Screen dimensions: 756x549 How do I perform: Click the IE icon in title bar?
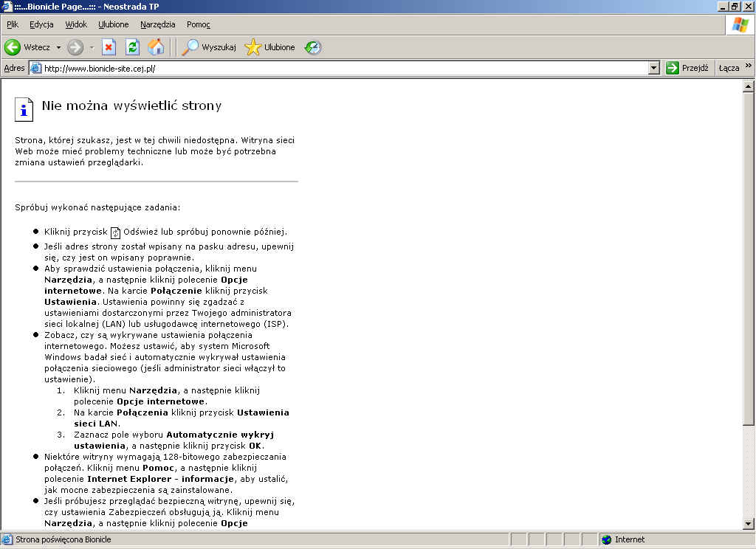6,6
